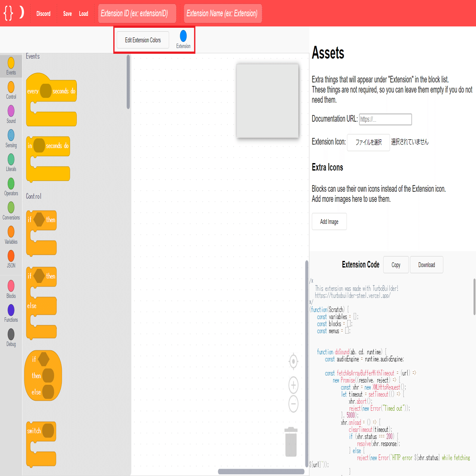The height and width of the screenshot is (476, 476).
Task: Click the 'Control' palette heading
Action: [x=33, y=197]
